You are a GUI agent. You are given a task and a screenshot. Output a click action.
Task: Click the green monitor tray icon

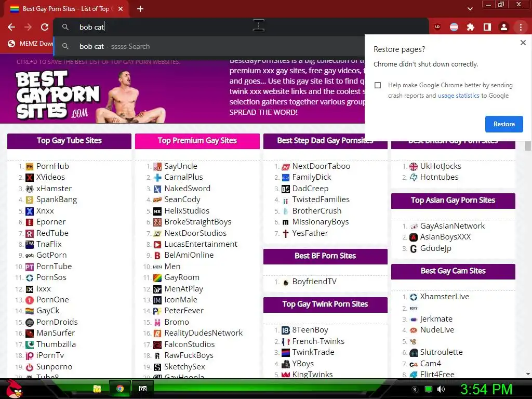(429, 389)
